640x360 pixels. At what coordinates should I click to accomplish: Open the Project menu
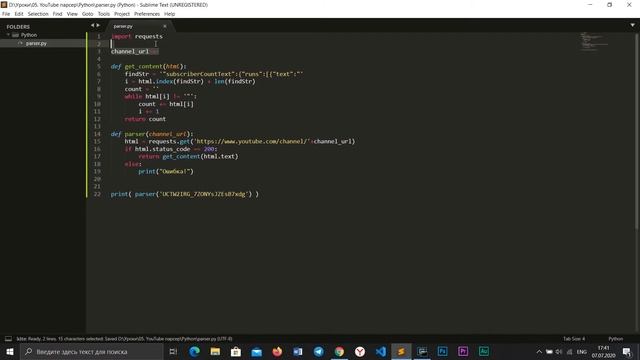[122, 14]
